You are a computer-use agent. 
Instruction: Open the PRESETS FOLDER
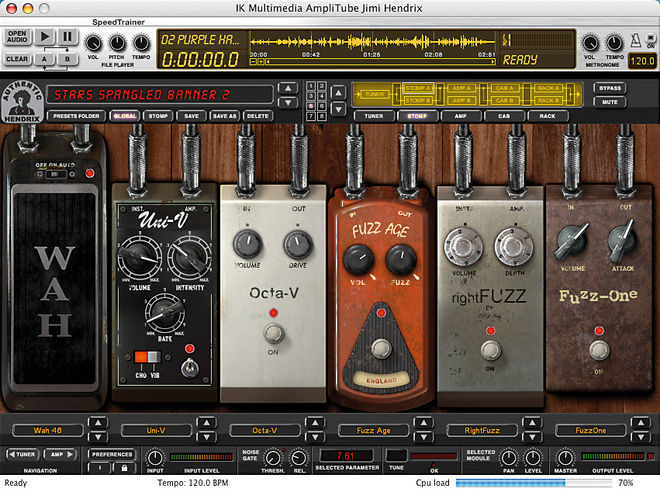click(x=76, y=116)
